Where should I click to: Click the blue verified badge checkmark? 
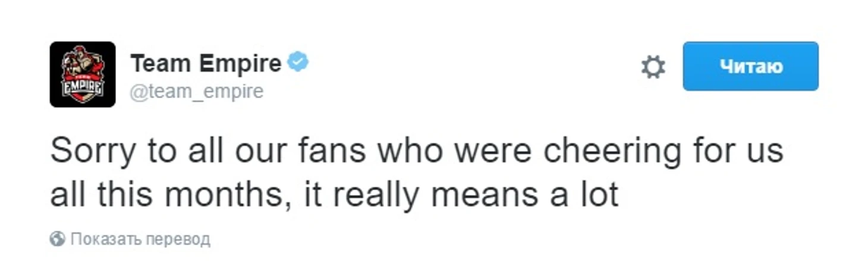click(x=298, y=62)
